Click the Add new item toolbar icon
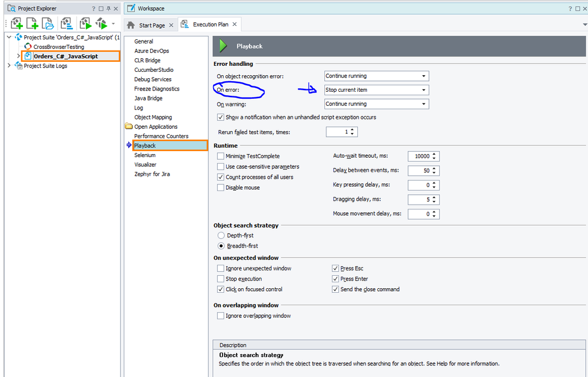 (32, 24)
